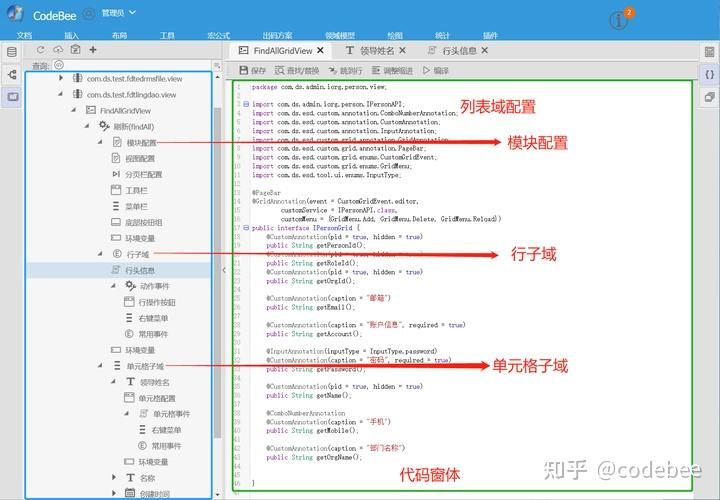
Task: Click the 编译 compile play button
Action: coord(435,70)
